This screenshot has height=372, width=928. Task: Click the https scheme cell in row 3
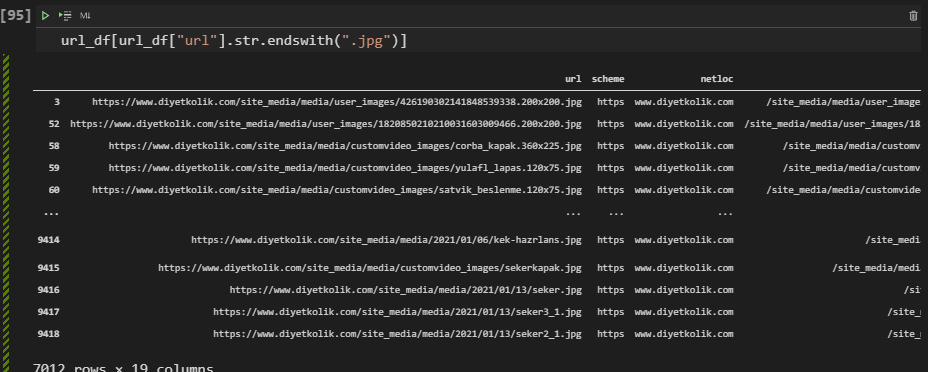coord(610,102)
